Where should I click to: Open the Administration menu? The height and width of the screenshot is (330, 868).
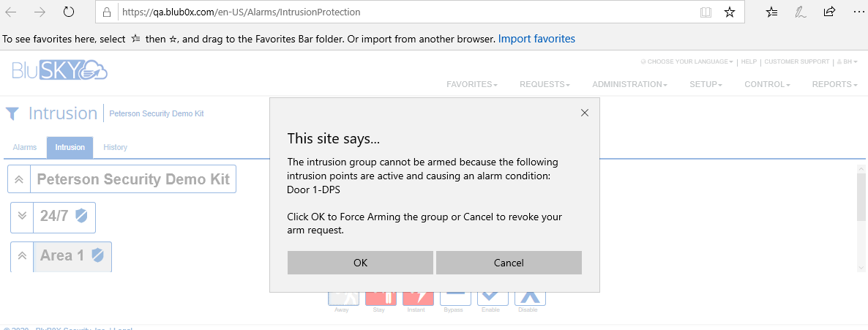(629, 85)
